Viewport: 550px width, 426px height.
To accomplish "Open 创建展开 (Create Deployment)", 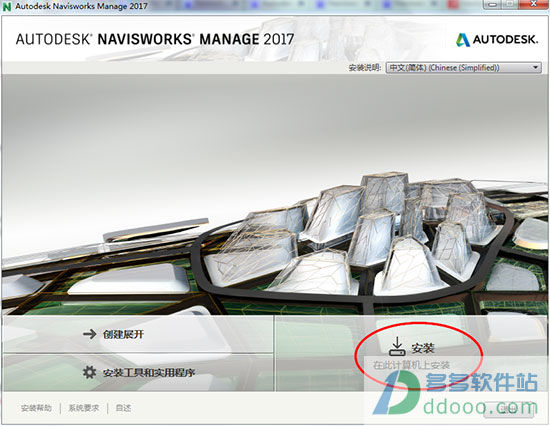I will pyautogui.click(x=138, y=334).
